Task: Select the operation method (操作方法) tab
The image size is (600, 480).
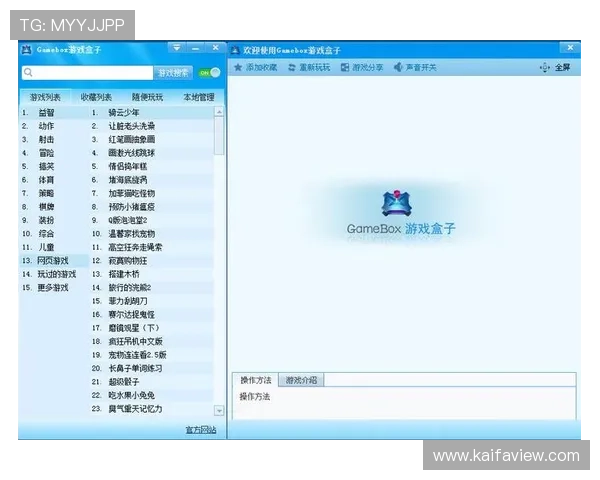Action: pyautogui.click(x=256, y=380)
